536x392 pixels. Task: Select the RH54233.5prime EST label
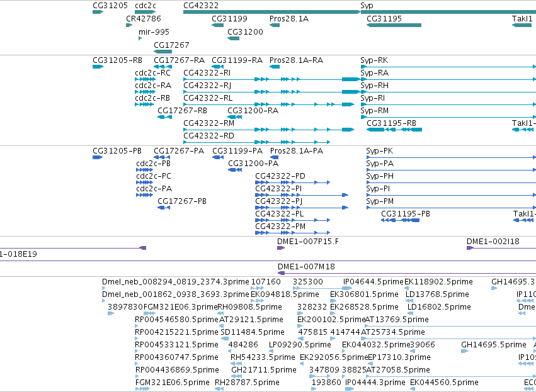[263, 357]
